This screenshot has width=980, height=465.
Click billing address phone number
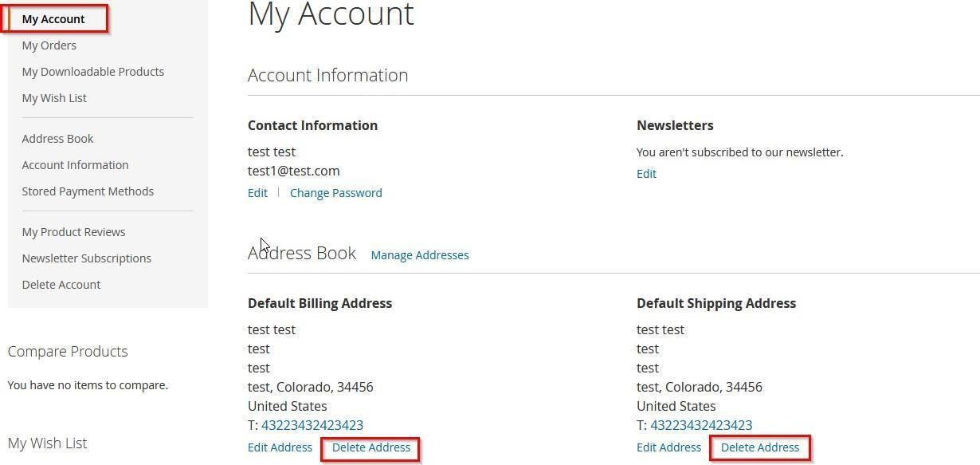(x=312, y=425)
